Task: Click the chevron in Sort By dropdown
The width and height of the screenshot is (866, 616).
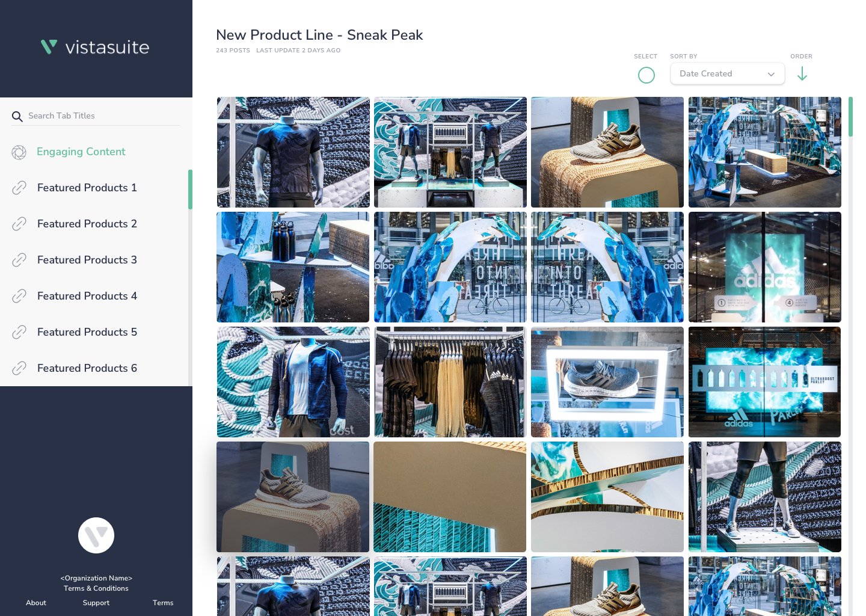Action: 771,74
